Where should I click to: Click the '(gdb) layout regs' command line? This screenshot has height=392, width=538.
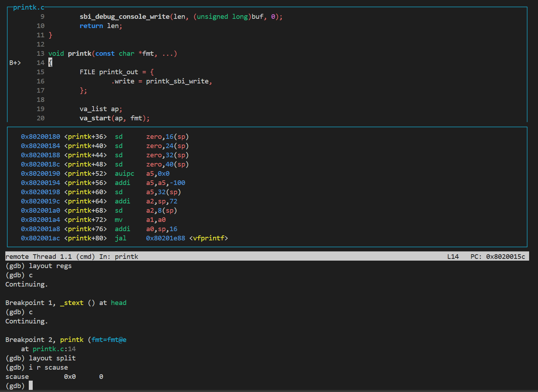point(39,266)
